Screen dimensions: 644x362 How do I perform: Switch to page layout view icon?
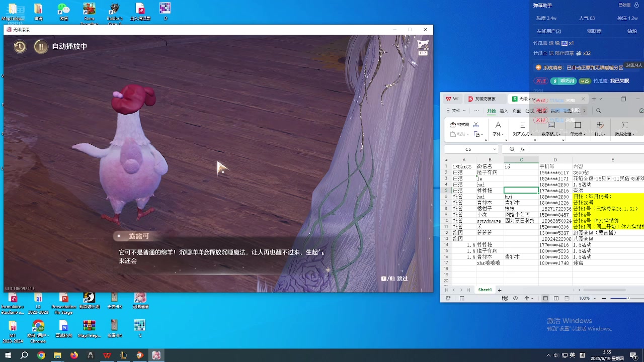[x=556, y=298]
